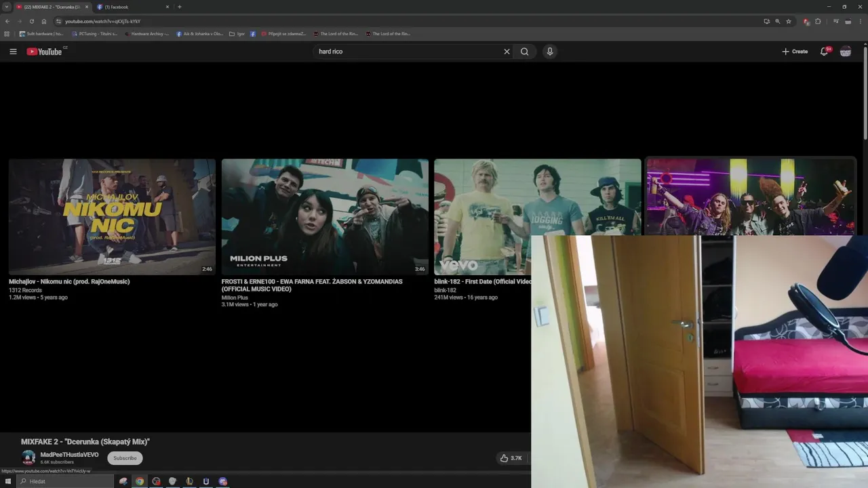View site information icon in address bar
This screenshot has width=868, height=488.
(x=59, y=21)
